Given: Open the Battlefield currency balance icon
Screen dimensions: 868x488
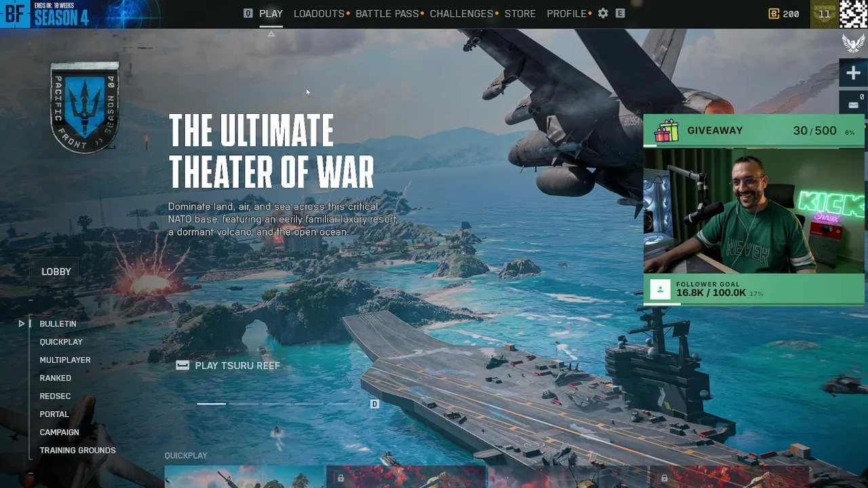Looking at the screenshot, I should click(774, 14).
